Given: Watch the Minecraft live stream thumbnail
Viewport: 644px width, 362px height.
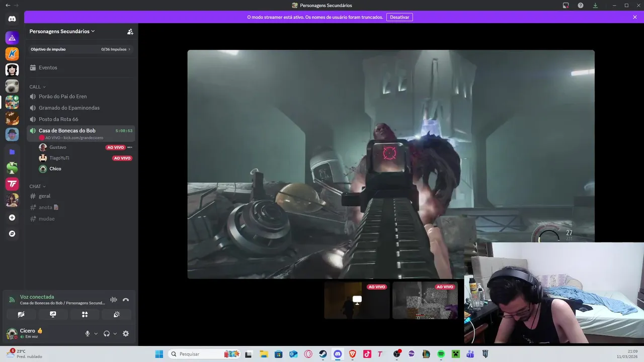Looking at the screenshot, I should [x=425, y=300].
